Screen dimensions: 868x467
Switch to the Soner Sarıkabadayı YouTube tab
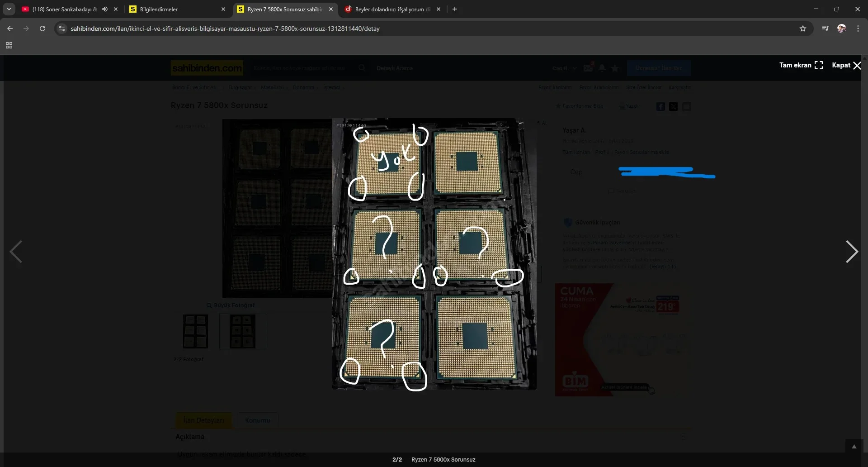[63, 9]
